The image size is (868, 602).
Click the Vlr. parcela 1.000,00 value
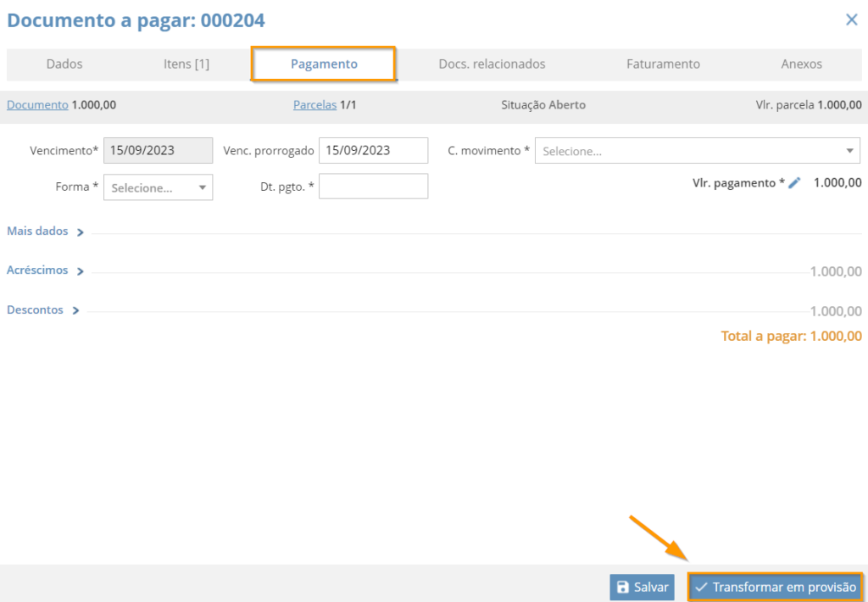[809, 104]
